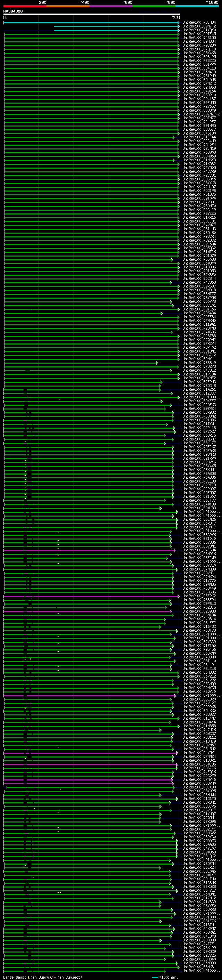Select the UniRef100_Q9ZNZ7-2 label

click(201, 114)
